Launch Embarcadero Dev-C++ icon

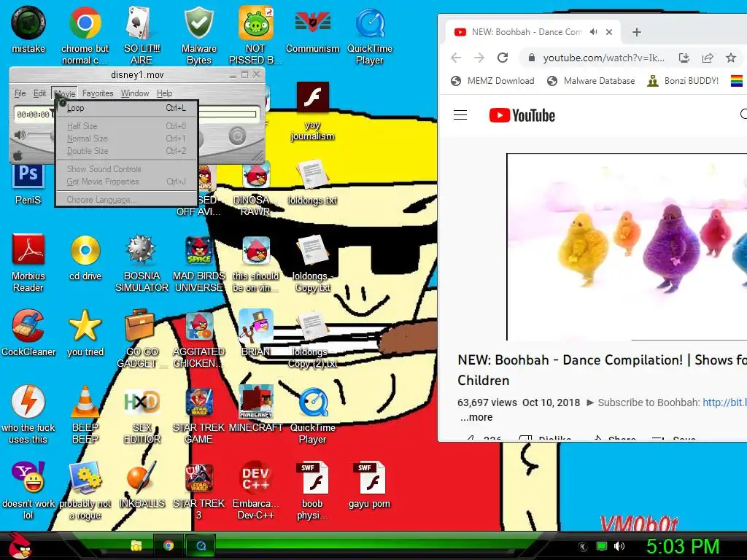(x=256, y=477)
